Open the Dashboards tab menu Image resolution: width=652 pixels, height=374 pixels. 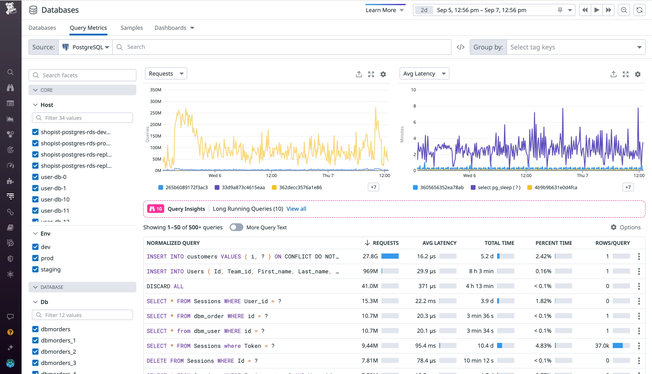tap(174, 28)
